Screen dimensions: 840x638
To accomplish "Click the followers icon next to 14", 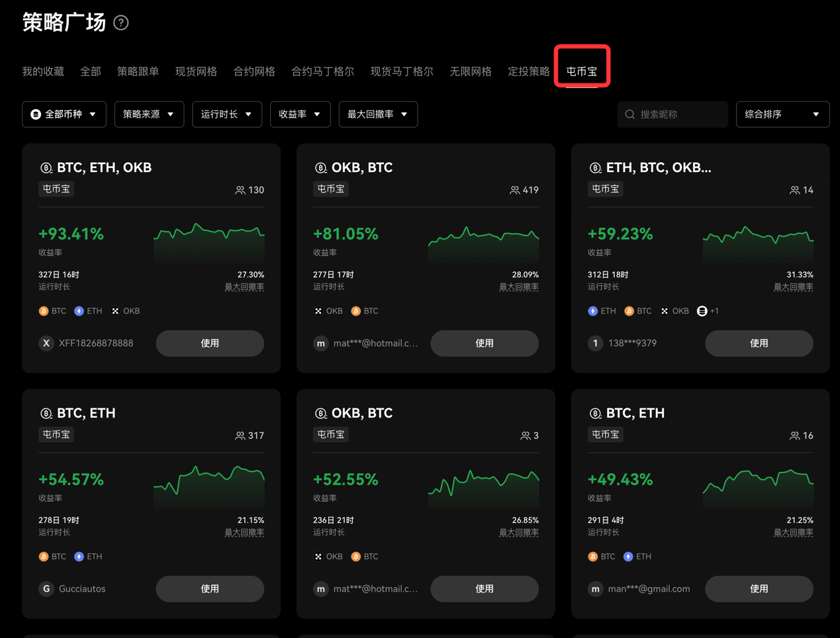I will point(794,190).
